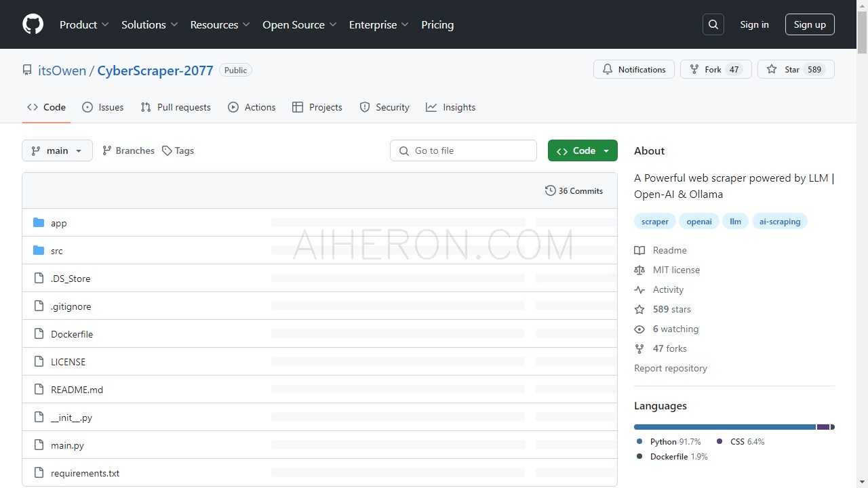Click the Python 91.7% language entry
This screenshot has width=868, height=488.
click(x=669, y=441)
